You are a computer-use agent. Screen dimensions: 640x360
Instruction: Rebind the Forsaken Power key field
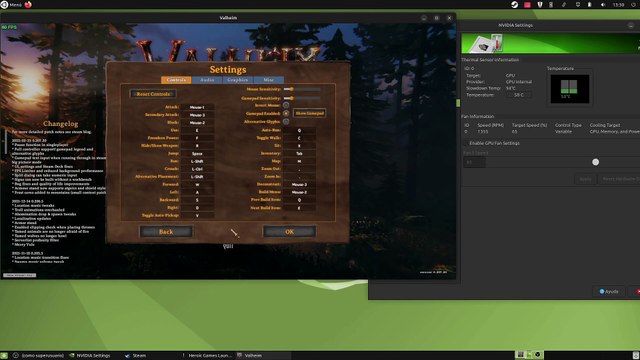(197, 138)
